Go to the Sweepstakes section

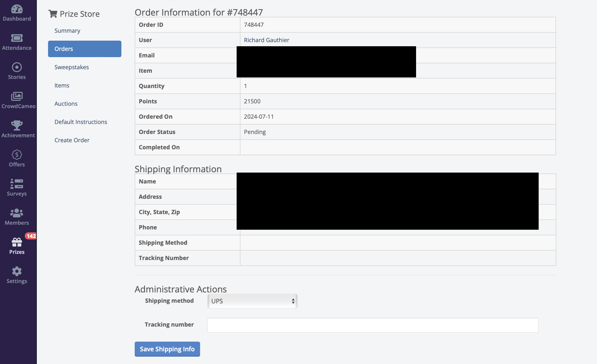point(72,67)
